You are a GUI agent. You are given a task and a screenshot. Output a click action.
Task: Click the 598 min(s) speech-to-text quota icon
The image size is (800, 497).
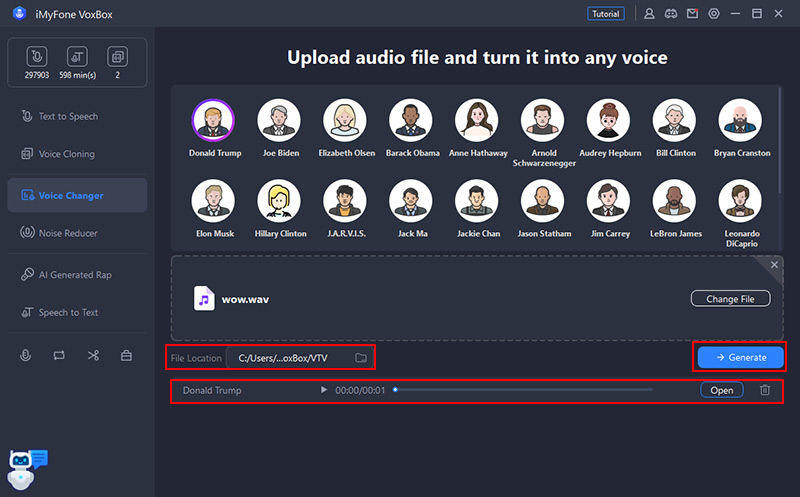pyautogui.click(x=77, y=57)
